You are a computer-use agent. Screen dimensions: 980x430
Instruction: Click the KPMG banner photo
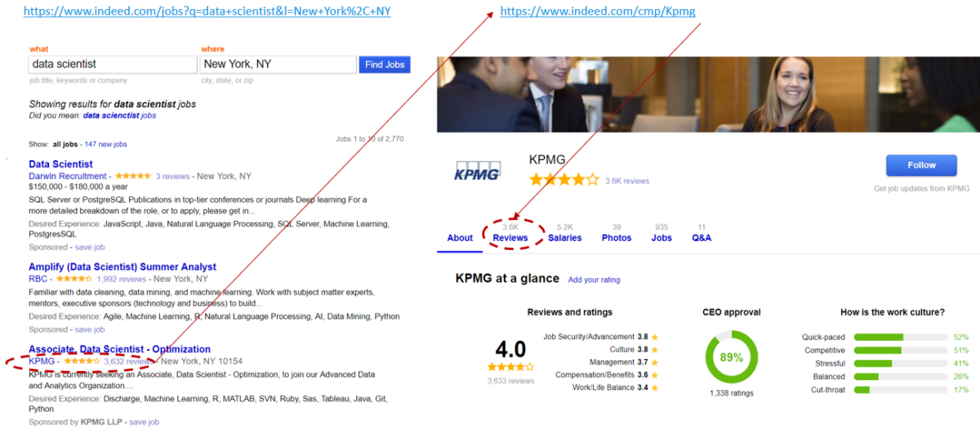tap(708, 94)
